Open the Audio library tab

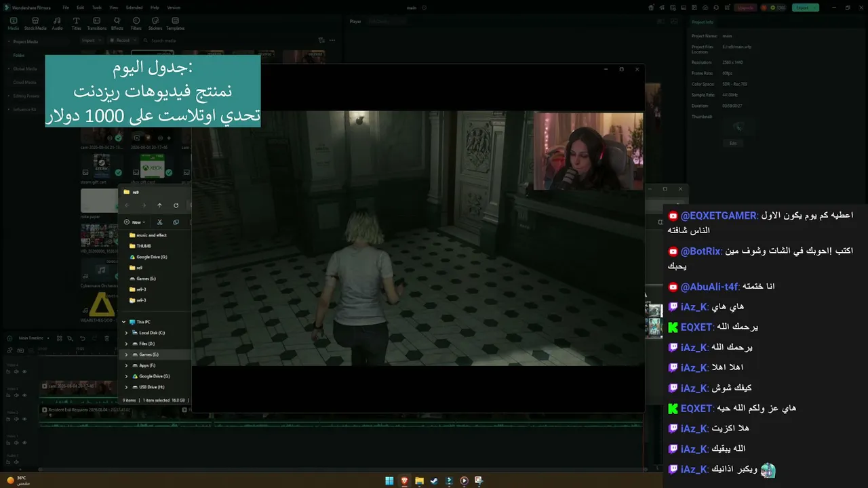pyautogui.click(x=57, y=24)
